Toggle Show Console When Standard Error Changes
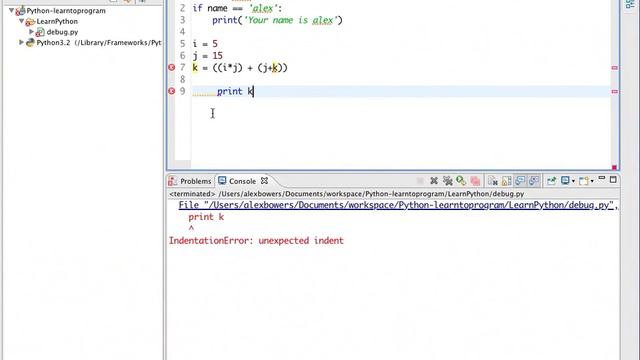 [x=533, y=180]
